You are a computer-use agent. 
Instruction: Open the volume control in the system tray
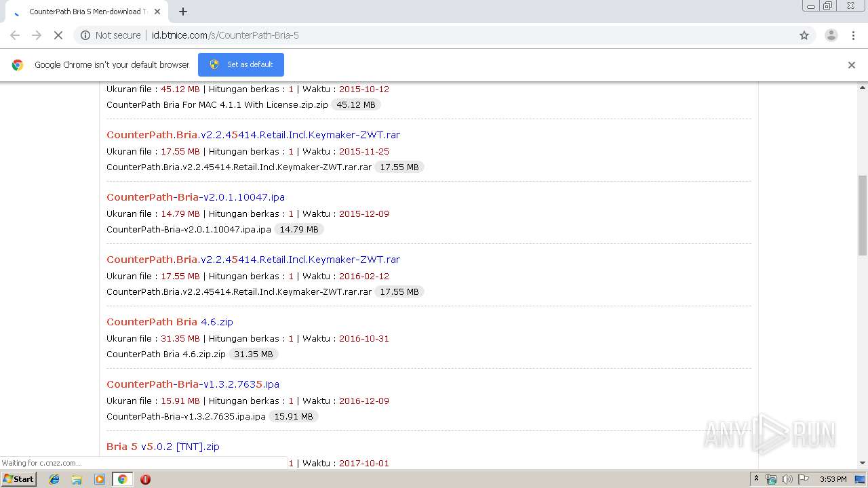point(787,479)
